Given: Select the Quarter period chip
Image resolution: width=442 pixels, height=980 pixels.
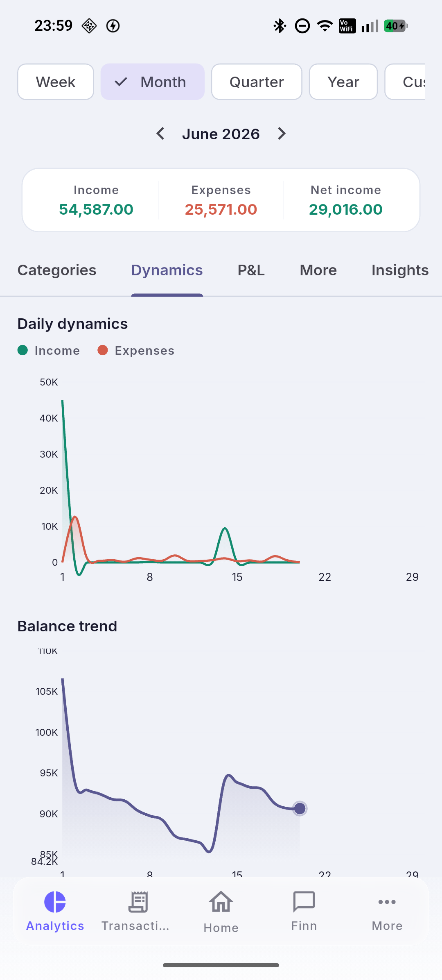Looking at the screenshot, I should click(257, 82).
